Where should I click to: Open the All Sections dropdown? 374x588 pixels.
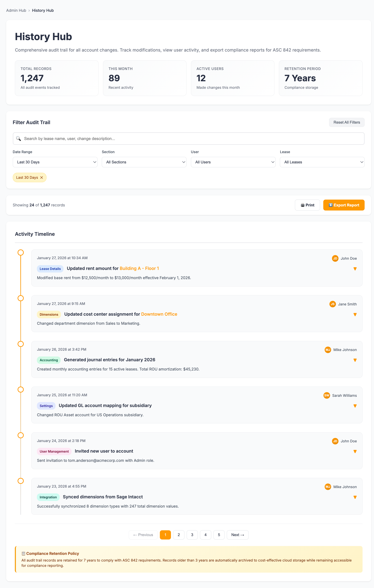click(144, 162)
